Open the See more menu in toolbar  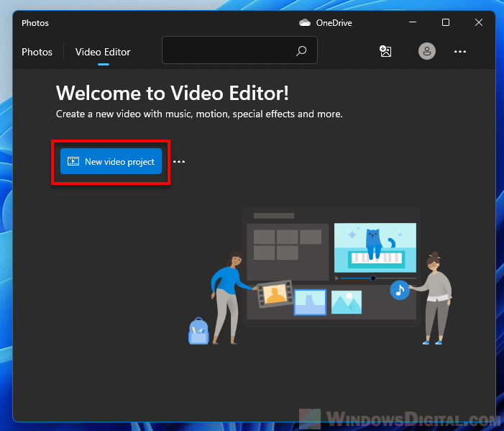(x=460, y=52)
